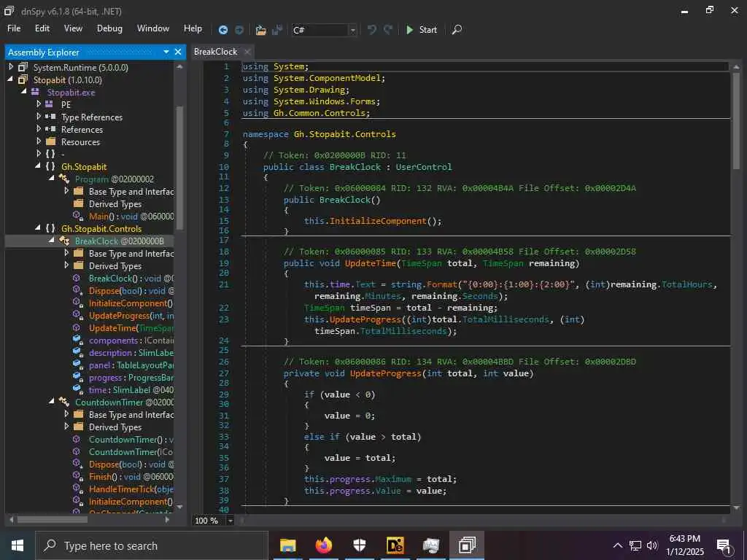Collapse the Stopabit.exe module node
The width and height of the screenshot is (747, 560).
pyautogui.click(x=24, y=91)
